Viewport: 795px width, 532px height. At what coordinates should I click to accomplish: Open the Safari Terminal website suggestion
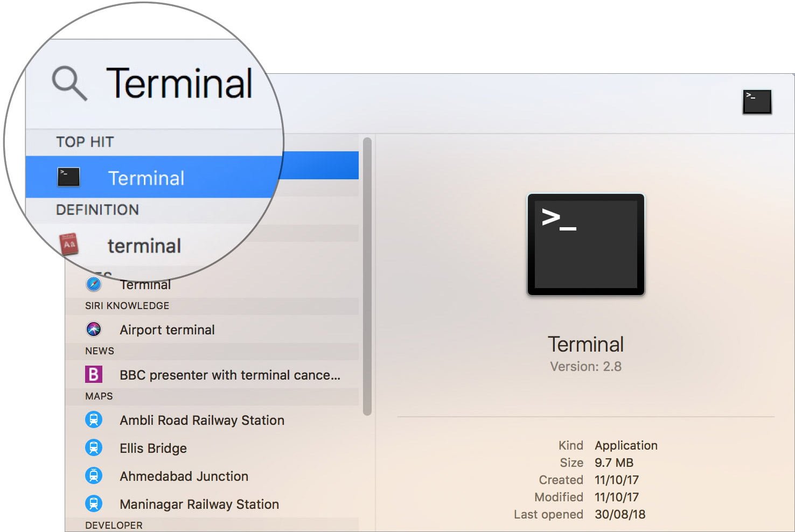tap(145, 284)
